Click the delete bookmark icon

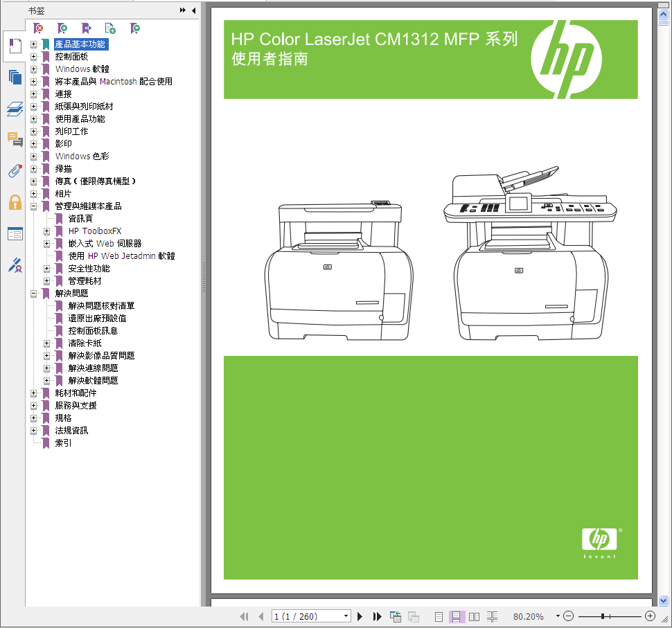(x=39, y=28)
